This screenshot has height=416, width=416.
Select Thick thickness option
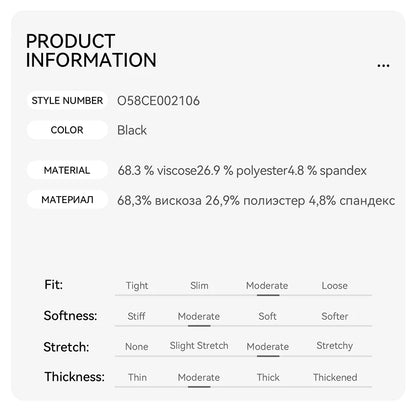pos(268,377)
